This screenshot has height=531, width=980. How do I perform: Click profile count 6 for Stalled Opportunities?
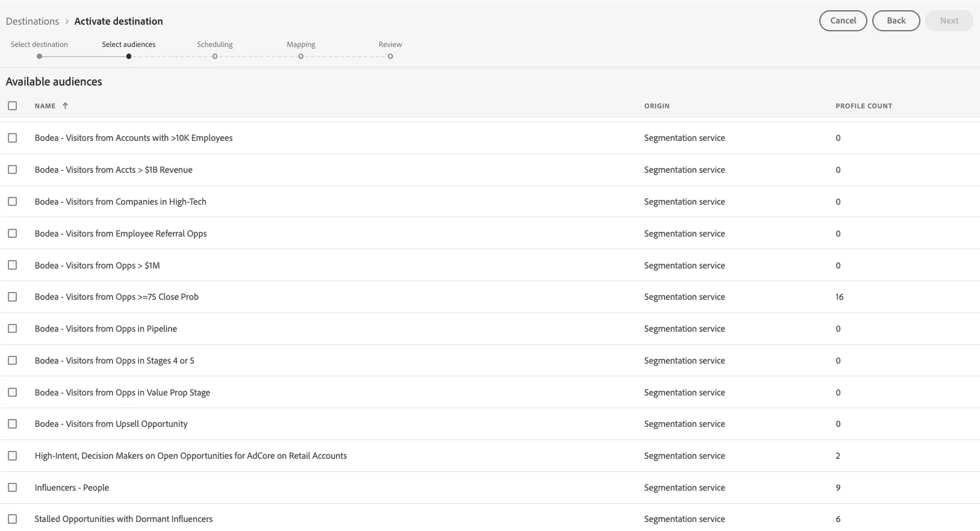(x=838, y=519)
